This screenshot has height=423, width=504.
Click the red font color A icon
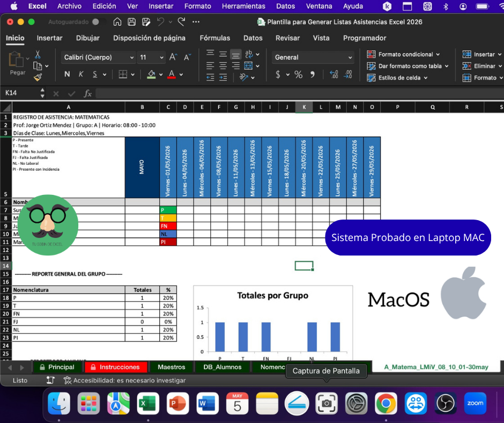tap(172, 75)
